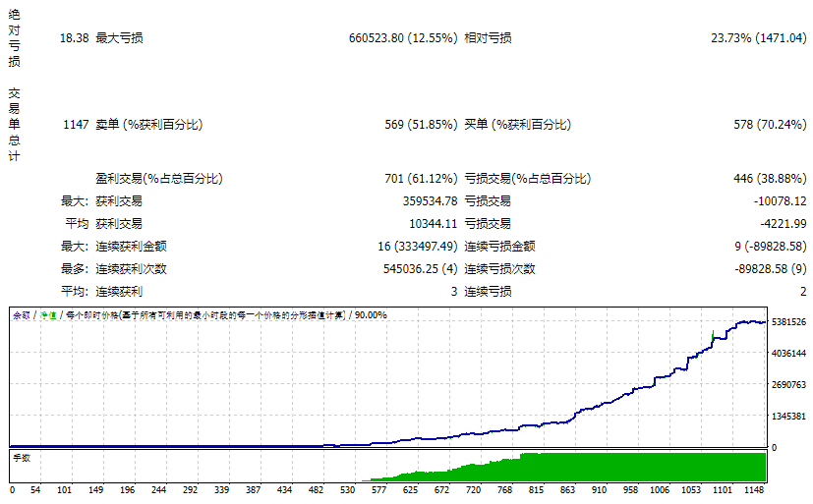Click the x-axis label 1101
Image resolution: width=813 pixels, height=504 pixels.
pos(723,490)
